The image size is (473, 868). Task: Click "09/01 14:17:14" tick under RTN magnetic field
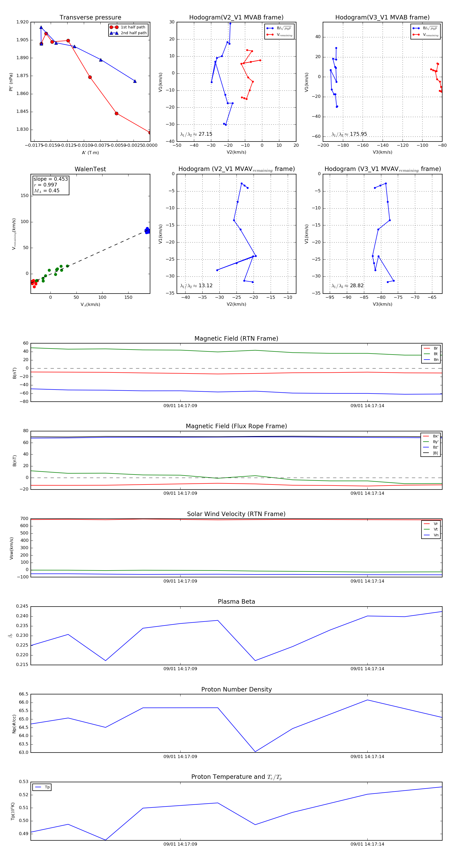click(367, 406)
